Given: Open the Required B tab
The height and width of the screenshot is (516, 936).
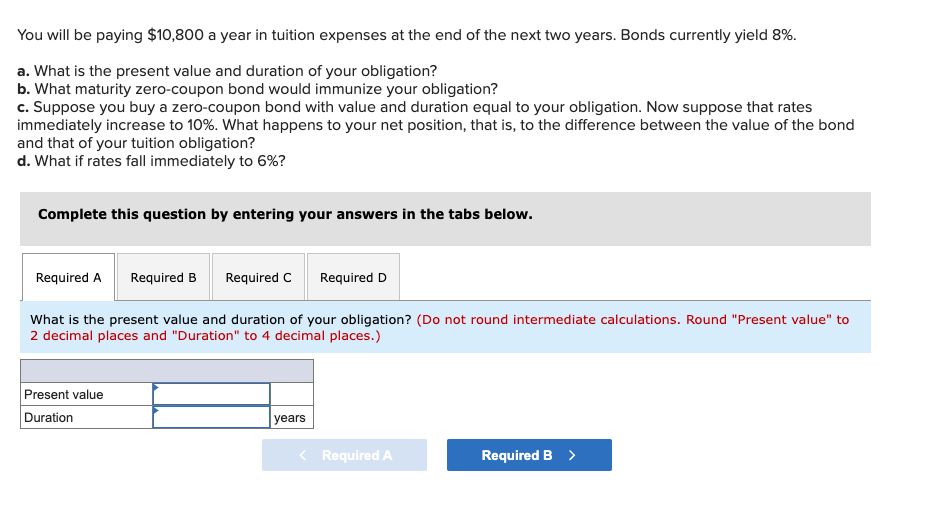Looking at the screenshot, I should click(163, 278).
